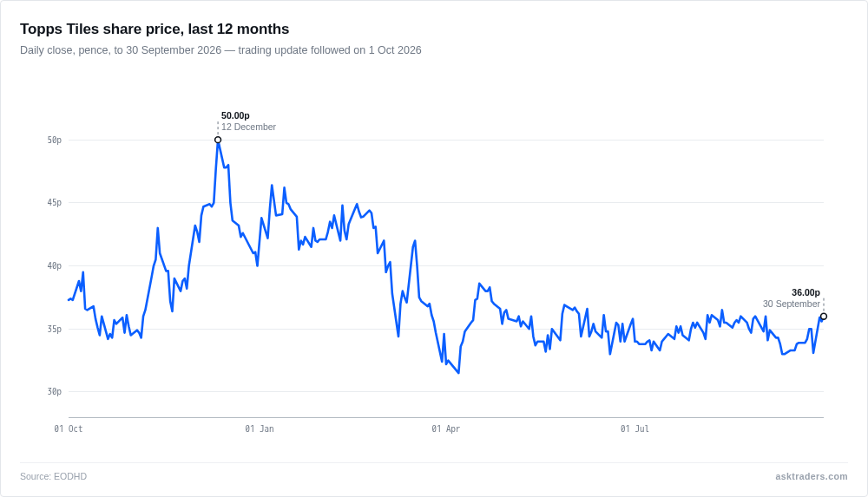The image size is (868, 497).
Task: Click the '01 Jan' x-axis label
Action: click(x=260, y=429)
